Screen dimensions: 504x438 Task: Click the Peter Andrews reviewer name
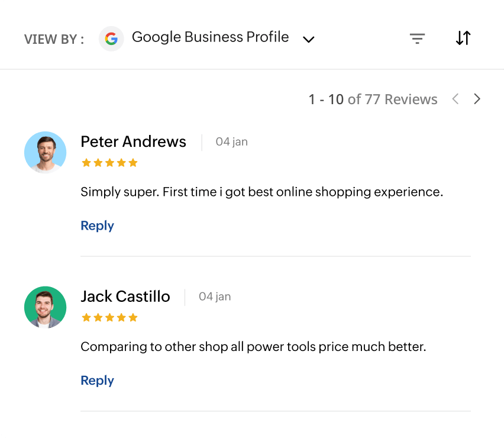coord(133,142)
